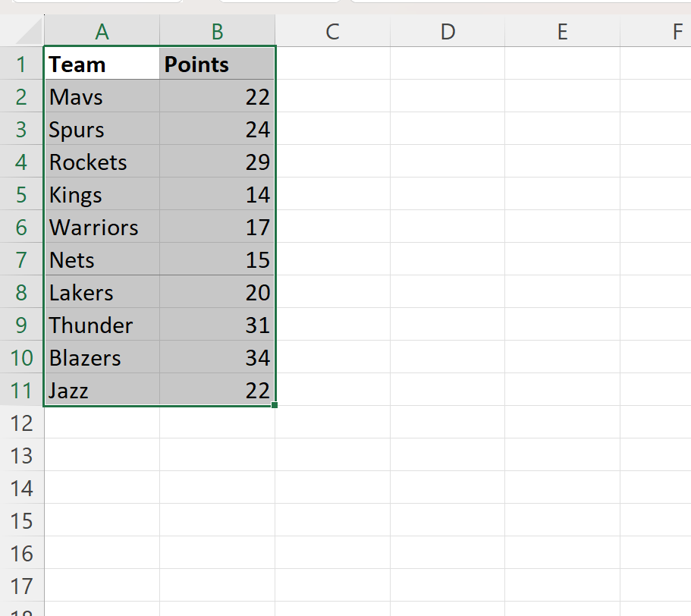Select column A header
The image size is (691, 616).
(102, 31)
